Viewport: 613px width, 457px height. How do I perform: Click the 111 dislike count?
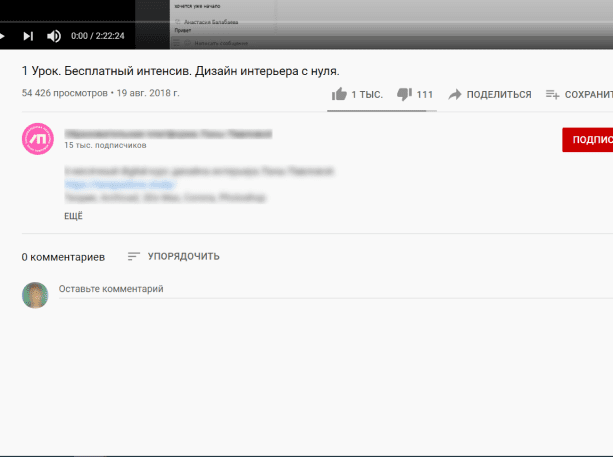(425, 95)
